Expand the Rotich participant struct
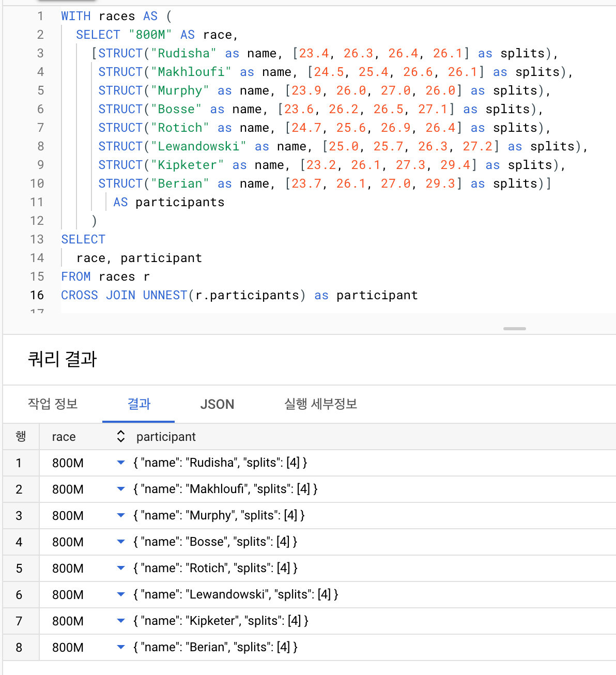616x675 pixels. pyautogui.click(x=121, y=568)
